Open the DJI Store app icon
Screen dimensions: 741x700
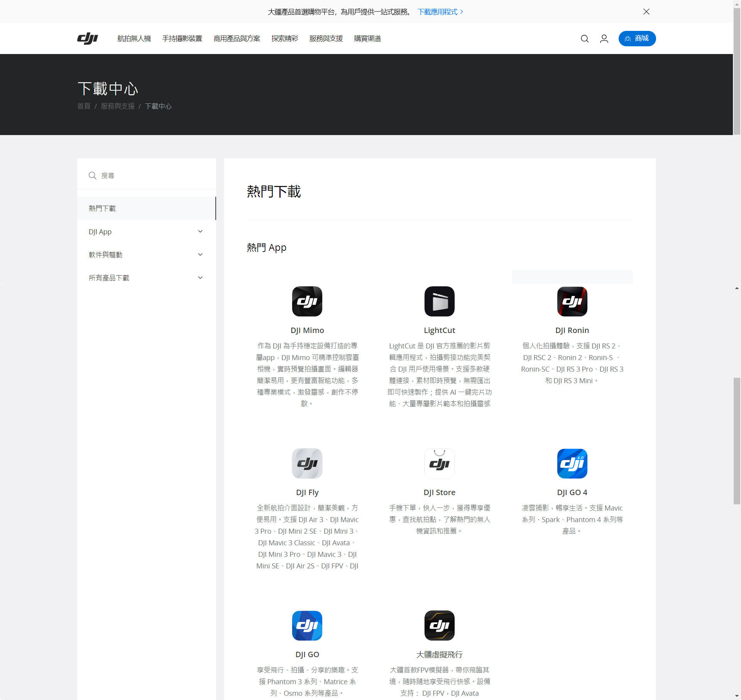point(439,463)
